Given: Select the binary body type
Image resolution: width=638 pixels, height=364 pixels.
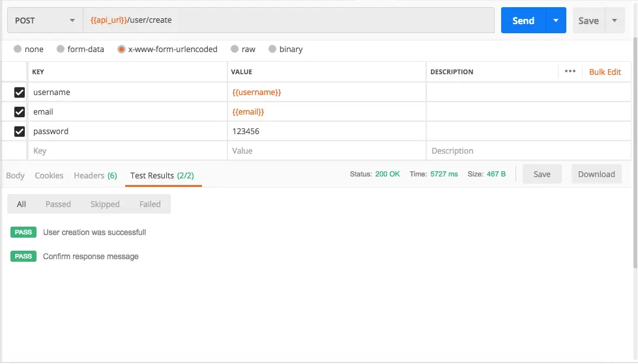Looking at the screenshot, I should click(285, 49).
